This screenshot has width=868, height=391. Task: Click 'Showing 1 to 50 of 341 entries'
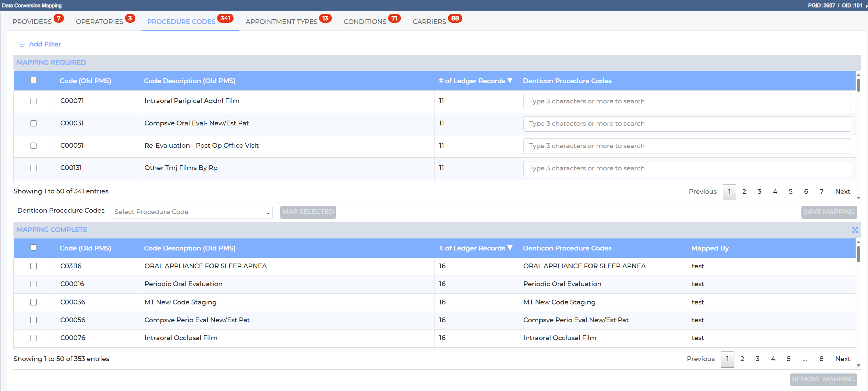point(61,191)
